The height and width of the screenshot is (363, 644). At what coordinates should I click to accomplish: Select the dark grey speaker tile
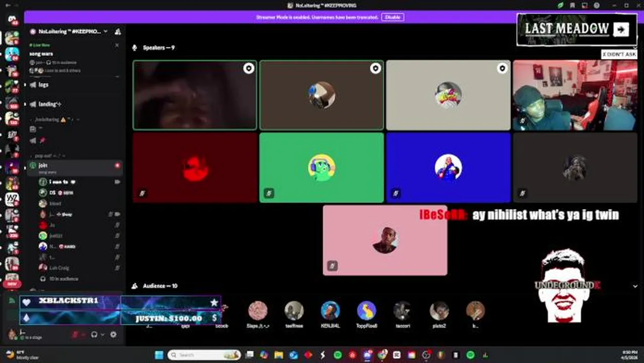(x=575, y=168)
